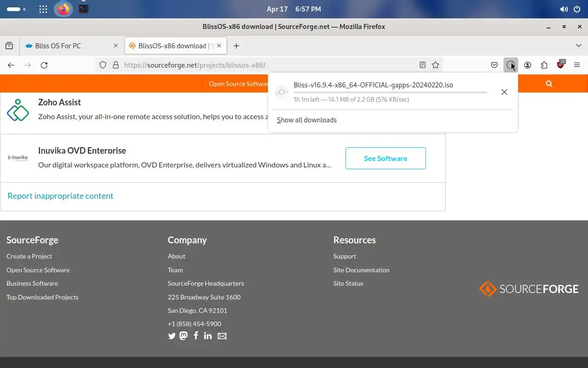Toggle reader view icon in address bar
Image resolution: width=588 pixels, height=368 pixels.
(423, 65)
